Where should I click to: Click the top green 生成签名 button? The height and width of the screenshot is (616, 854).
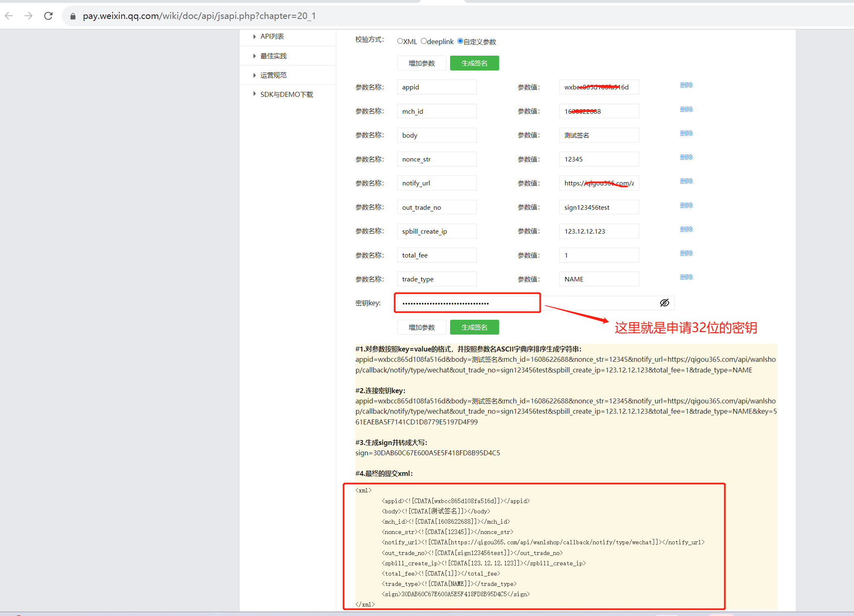(x=474, y=63)
